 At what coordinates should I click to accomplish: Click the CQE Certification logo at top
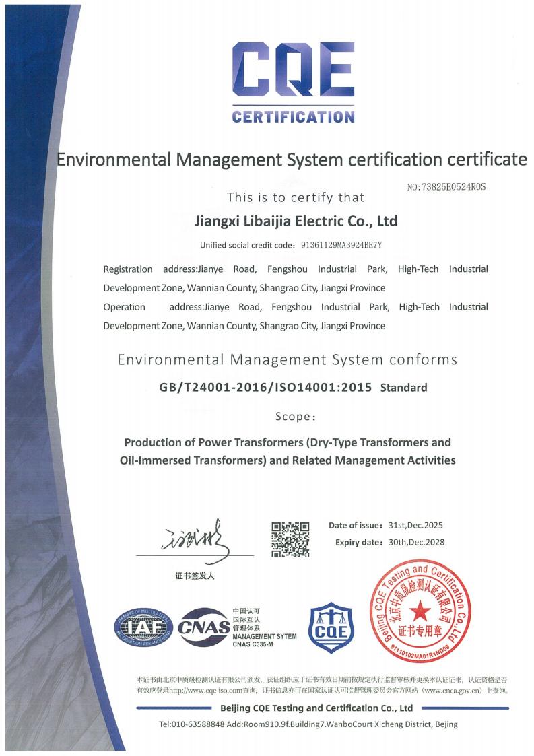pos(293,82)
